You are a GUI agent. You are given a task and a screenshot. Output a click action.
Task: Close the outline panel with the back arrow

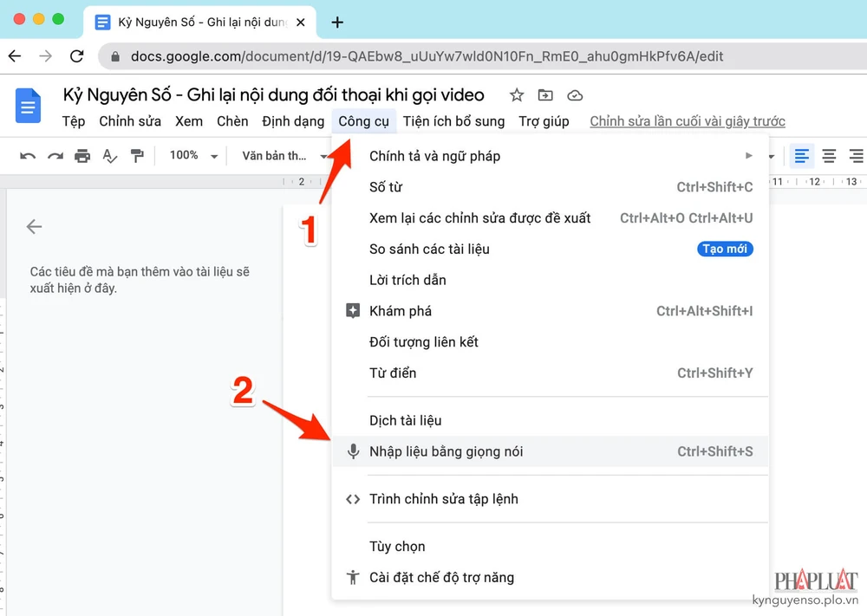(34, 227)
